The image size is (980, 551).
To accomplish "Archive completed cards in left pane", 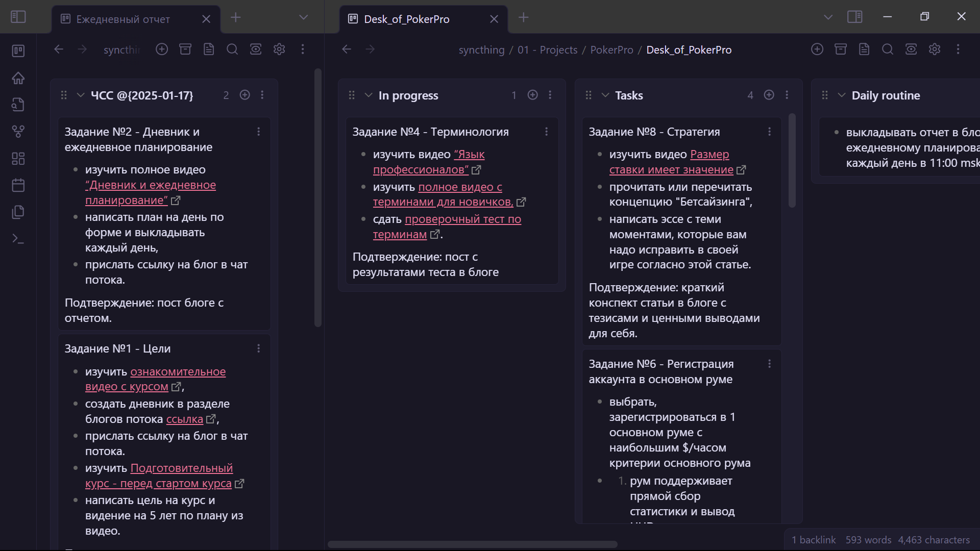I will pyautogui.click(x=185, y=49).
